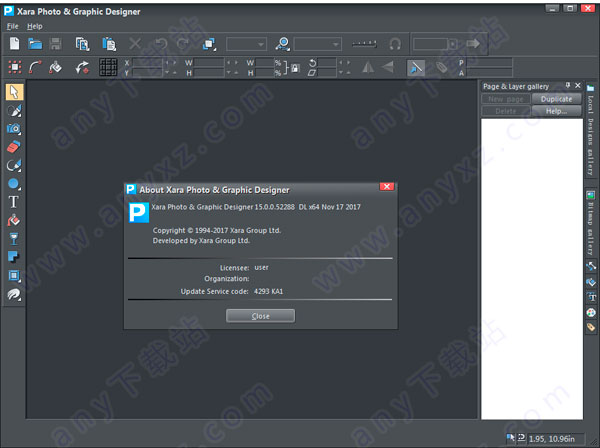Click the Delete X icon in toolbar
Screen dimensions: 600x448
click(x=135, y=44)
